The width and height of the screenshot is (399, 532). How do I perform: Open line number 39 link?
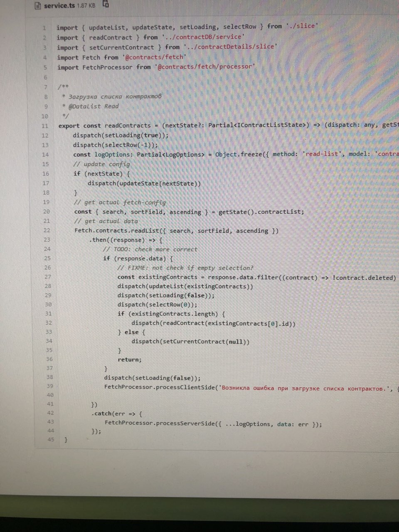[x=50, y=386]
